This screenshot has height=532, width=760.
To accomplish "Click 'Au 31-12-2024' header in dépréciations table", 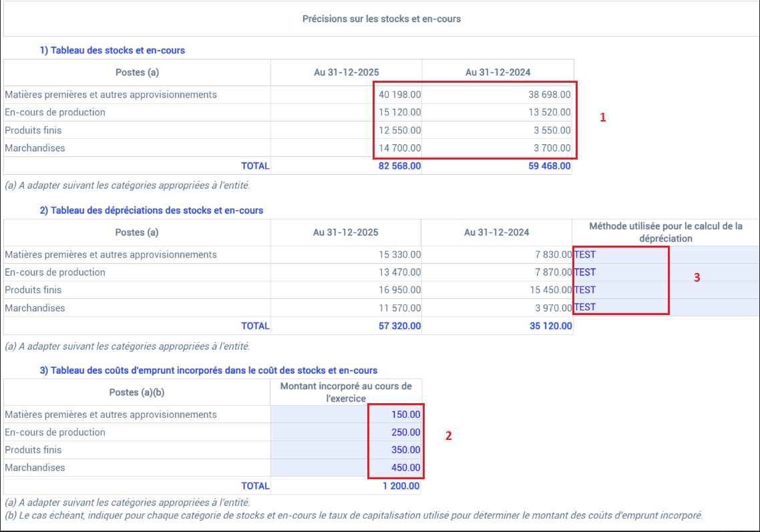I will [497, 232].
